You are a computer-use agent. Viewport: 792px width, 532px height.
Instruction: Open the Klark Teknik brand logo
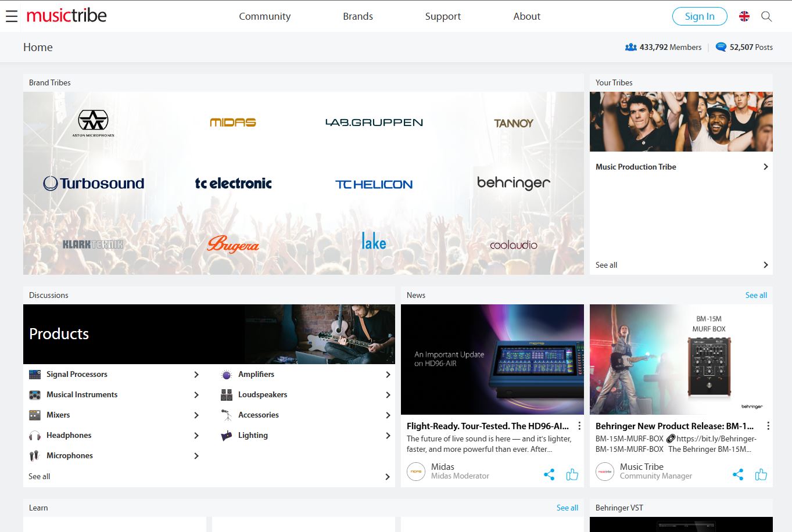coord(93,245)
